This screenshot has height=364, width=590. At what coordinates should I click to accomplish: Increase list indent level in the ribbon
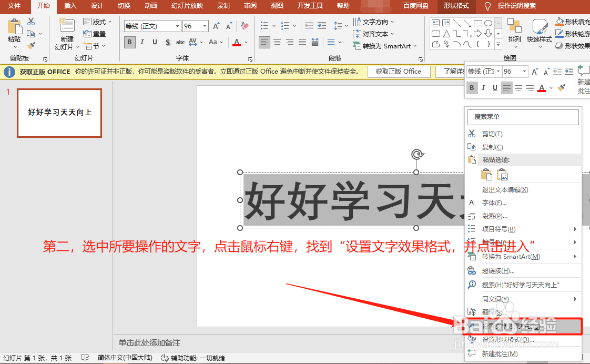322,26
